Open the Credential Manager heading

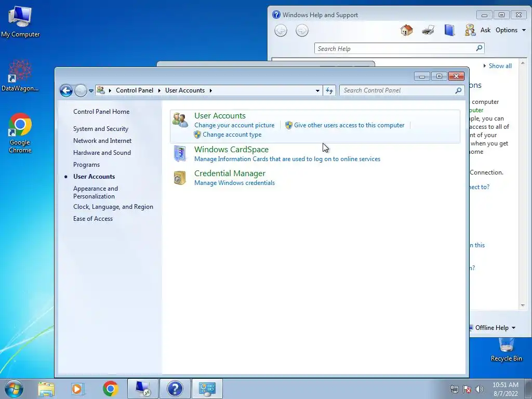point(230,174)
